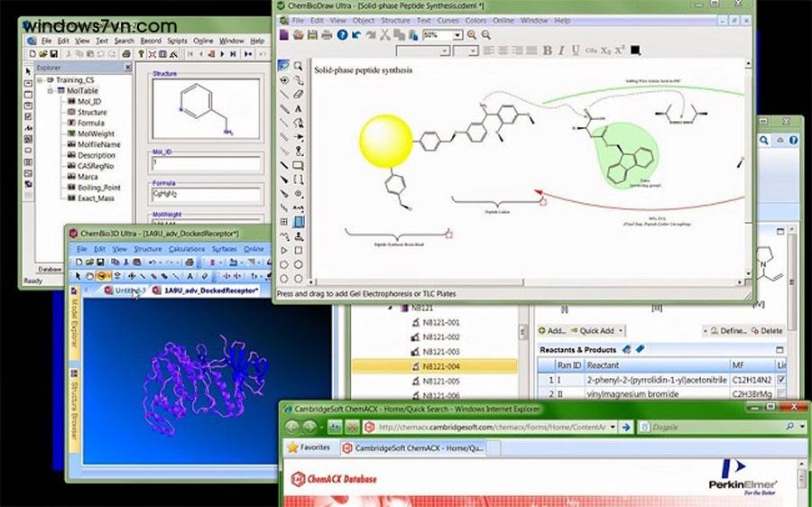Collapse the Reactants & Products section
This screenshot has width=812, height=507.
[780, 349]
